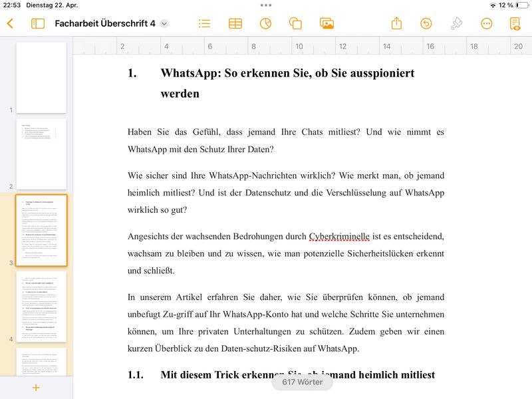532x399 pixels.
Task: Open the document view settings icon
Action: pos(515,23)
